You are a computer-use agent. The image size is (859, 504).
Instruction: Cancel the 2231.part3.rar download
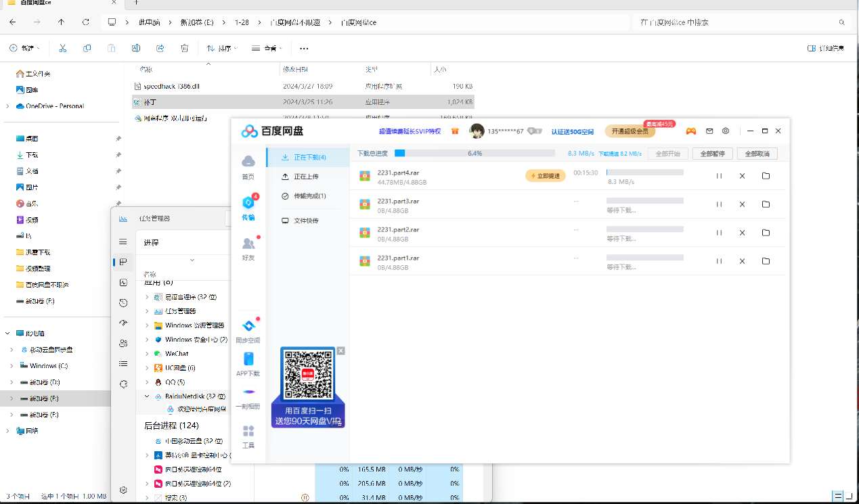tap(742, 204)
